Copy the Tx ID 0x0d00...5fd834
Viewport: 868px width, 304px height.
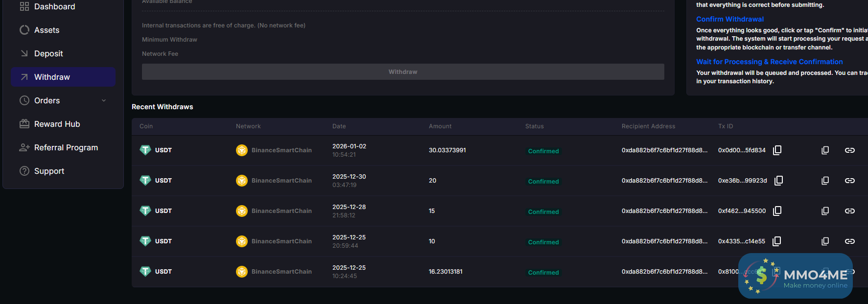[x=777, y=150]
